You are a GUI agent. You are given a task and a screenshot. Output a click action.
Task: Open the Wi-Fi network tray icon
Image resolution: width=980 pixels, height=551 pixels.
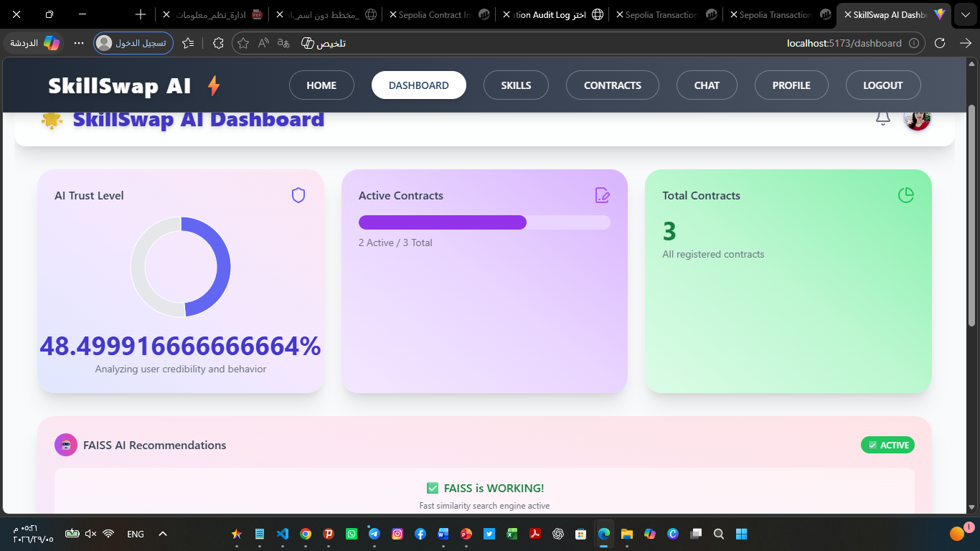(x=108, y=534)
